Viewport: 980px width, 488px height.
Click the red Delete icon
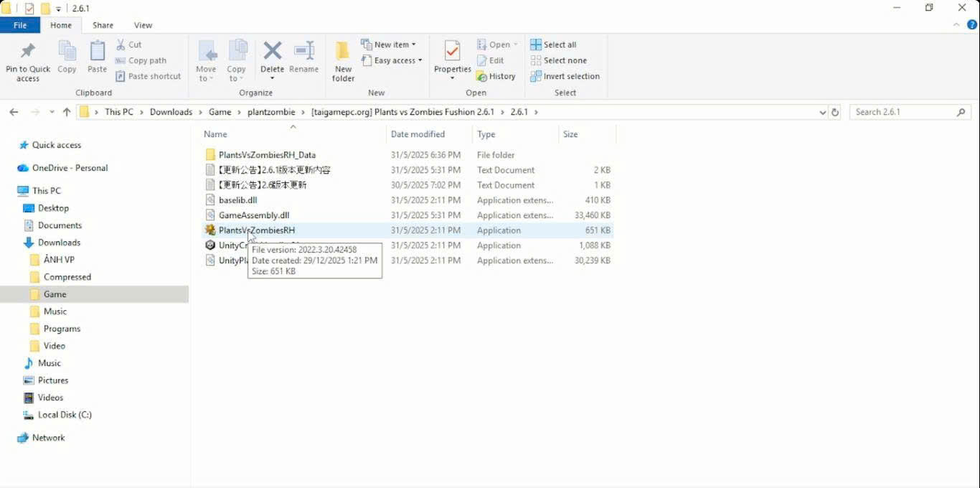coord(272,52)
